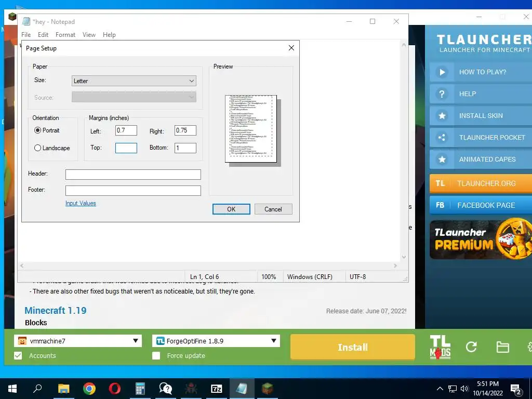Viewport: 532px width, 399px height.
Task: Toggle the Accounts checkbox
Action: coord(18,355)
